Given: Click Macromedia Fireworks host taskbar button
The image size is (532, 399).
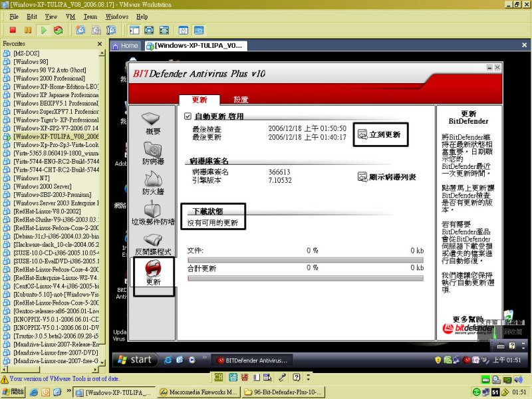Looking at the screenshot, I should point(199,392).
